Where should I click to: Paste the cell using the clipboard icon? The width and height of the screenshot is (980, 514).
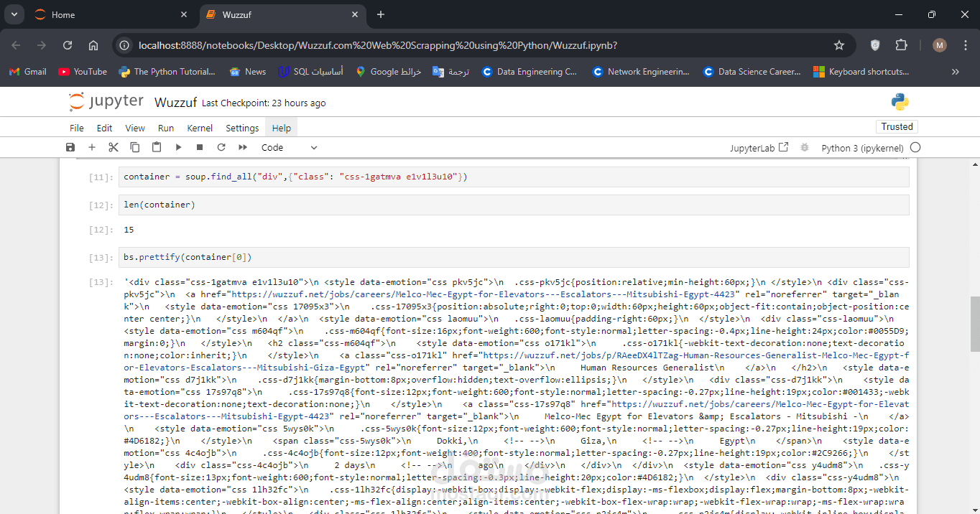pyautogui.click(x=157, y=147)
